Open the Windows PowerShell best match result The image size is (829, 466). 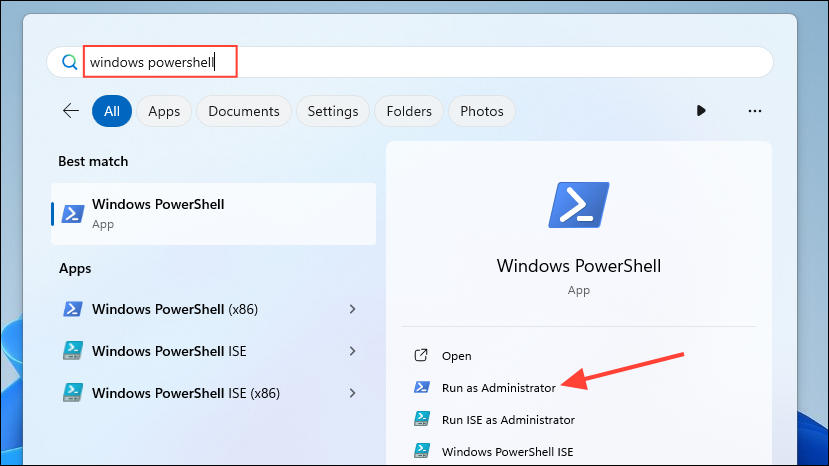pos(214,214)
